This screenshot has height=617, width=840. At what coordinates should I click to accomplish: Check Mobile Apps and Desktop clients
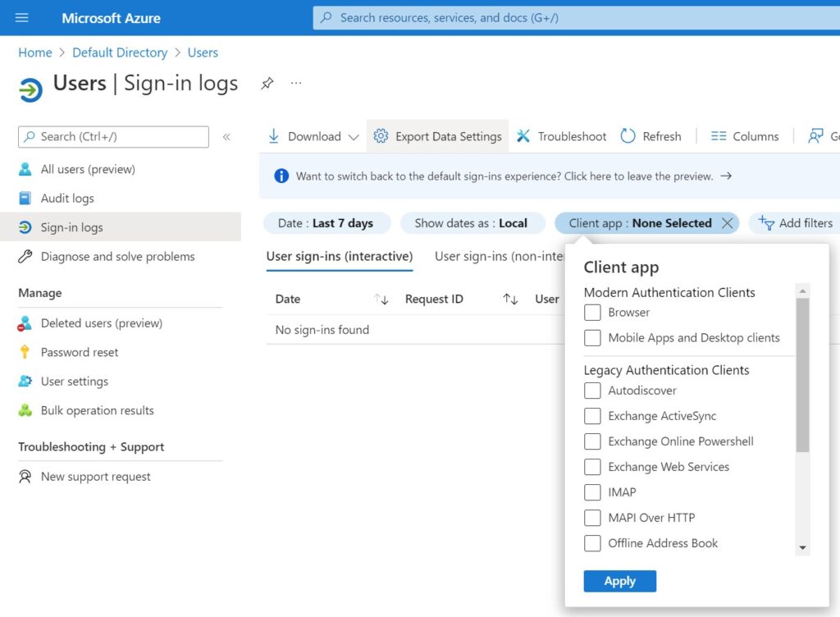[x=592, y=337]
